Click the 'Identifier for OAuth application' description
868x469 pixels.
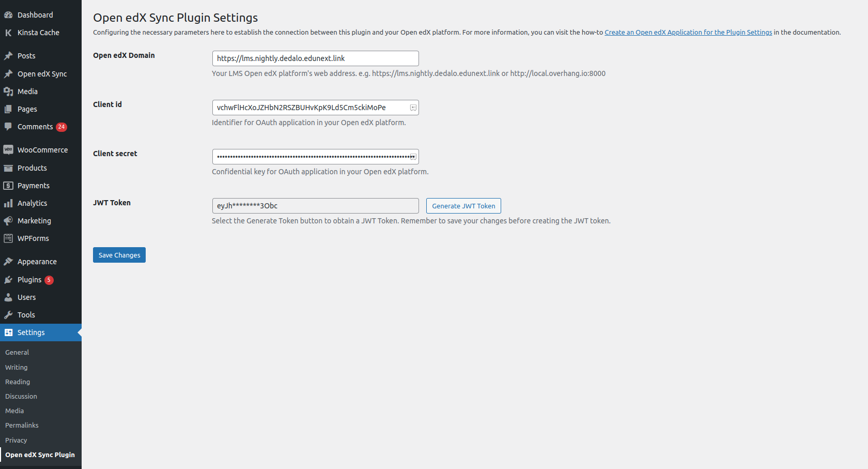pyautogui.click(x=309, y=123)
